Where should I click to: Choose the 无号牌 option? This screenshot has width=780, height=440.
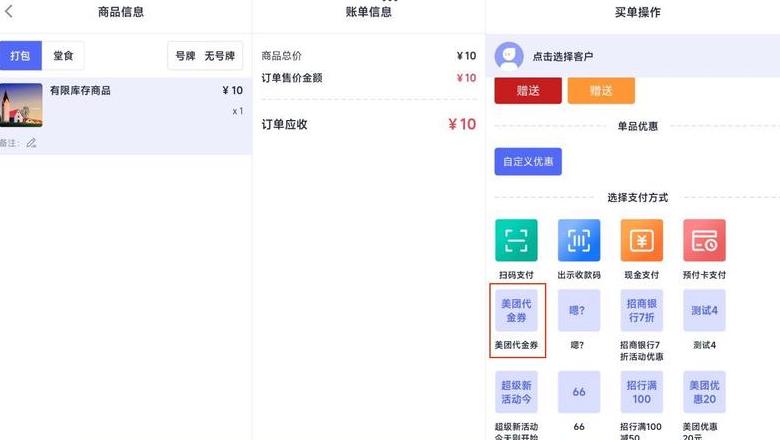(219, 56)
